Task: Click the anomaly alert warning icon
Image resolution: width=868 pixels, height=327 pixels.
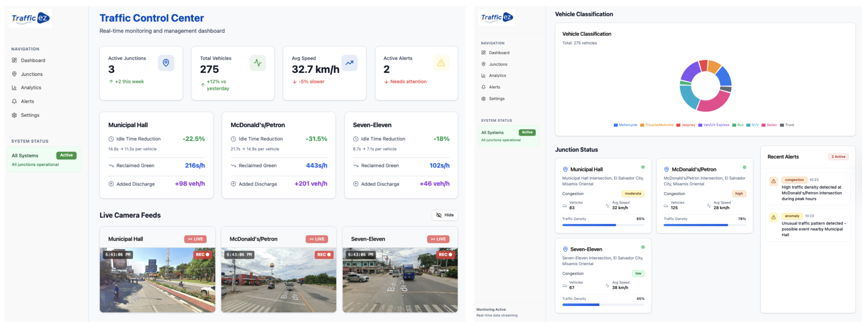Action: tap(773, 217)
